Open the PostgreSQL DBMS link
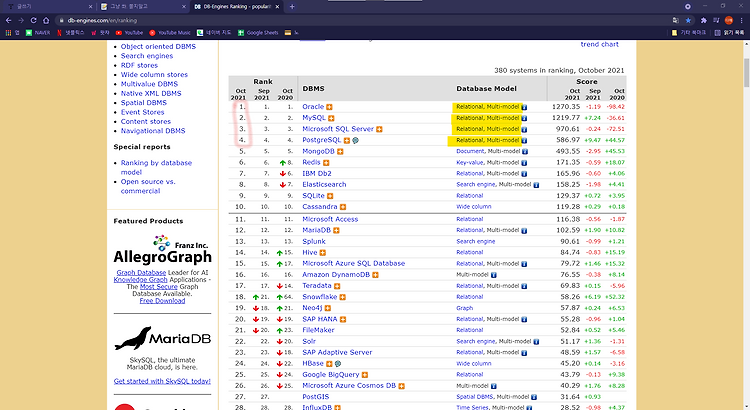750x410 pixels. [x=321, y=140]
